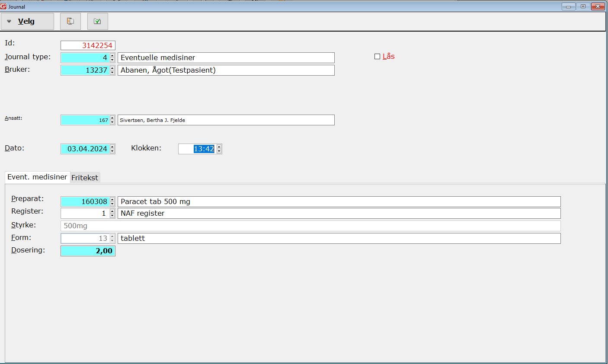Open the Velg dropdown menu
This screenshot has height=364, width=608.
pos(27,21)
